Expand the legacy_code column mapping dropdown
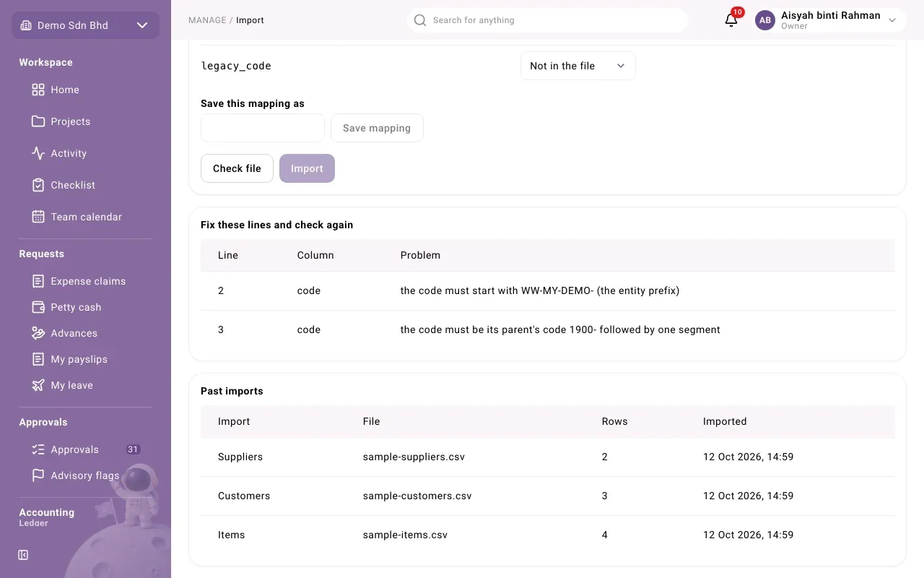 pyautogui.click(x=578, y=66)
